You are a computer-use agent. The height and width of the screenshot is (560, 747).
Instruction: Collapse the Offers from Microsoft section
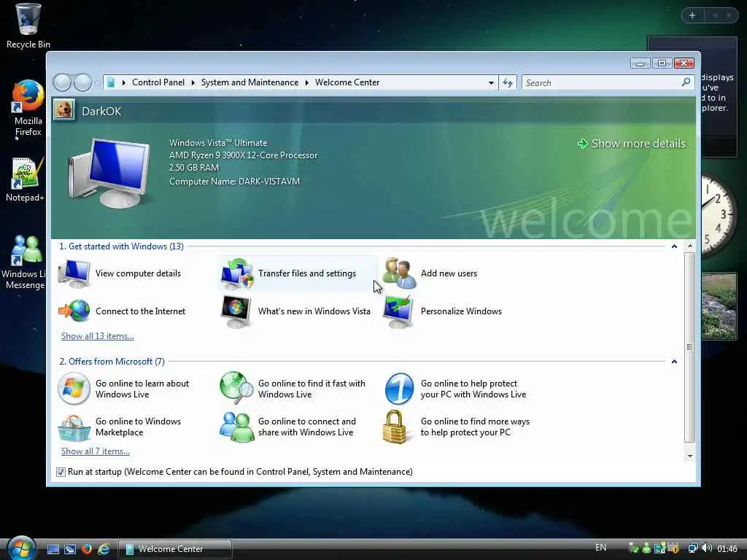click(674, 362)
